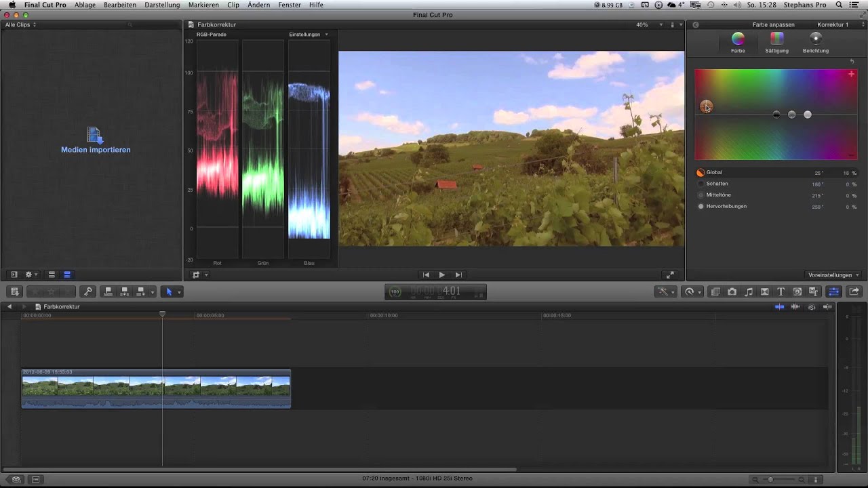Select the arrow selection tool
The image size is (868, 488).
click(170, 291)
